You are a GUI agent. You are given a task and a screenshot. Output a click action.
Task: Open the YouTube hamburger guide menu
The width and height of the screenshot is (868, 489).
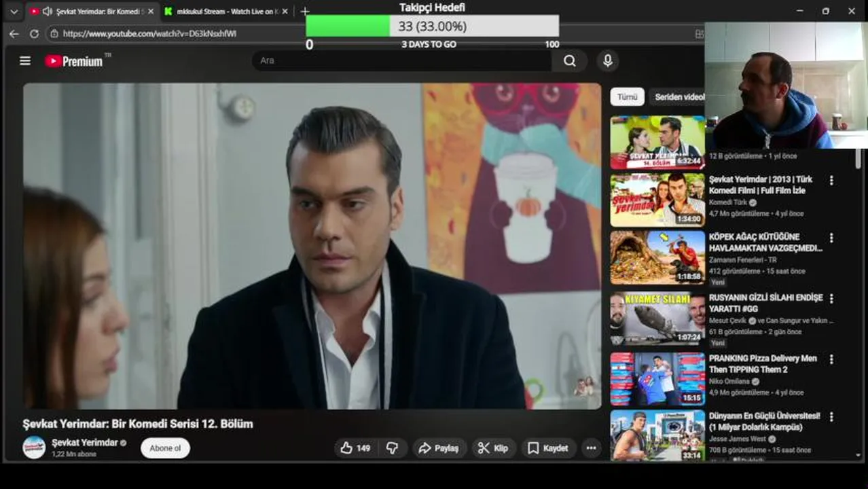click(x=25, y=61)
